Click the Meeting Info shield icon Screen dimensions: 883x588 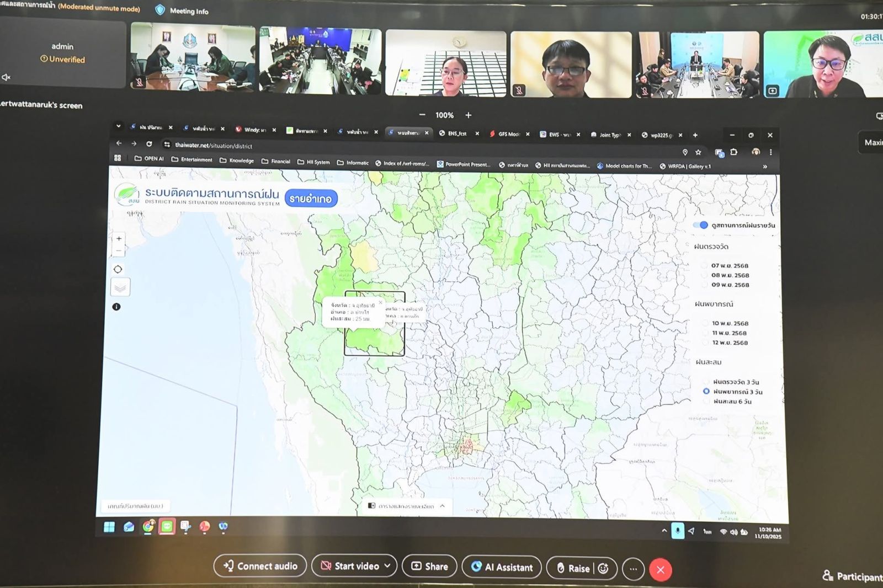click(x=160, y=10)
